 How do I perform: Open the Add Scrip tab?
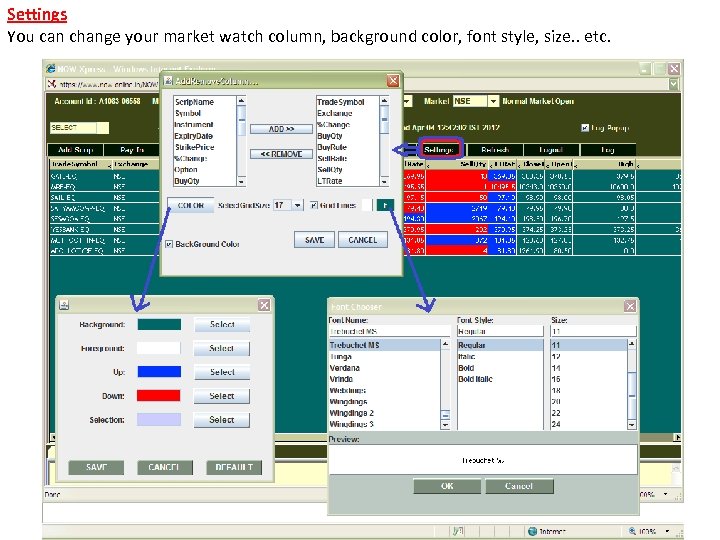click(x=76, y=150)
